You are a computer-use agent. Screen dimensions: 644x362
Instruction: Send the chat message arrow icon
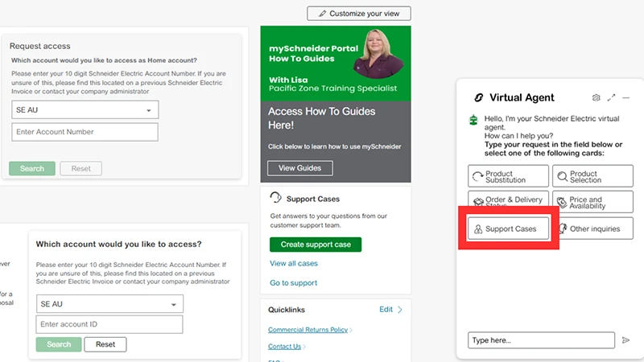click(x=625, y=340)
